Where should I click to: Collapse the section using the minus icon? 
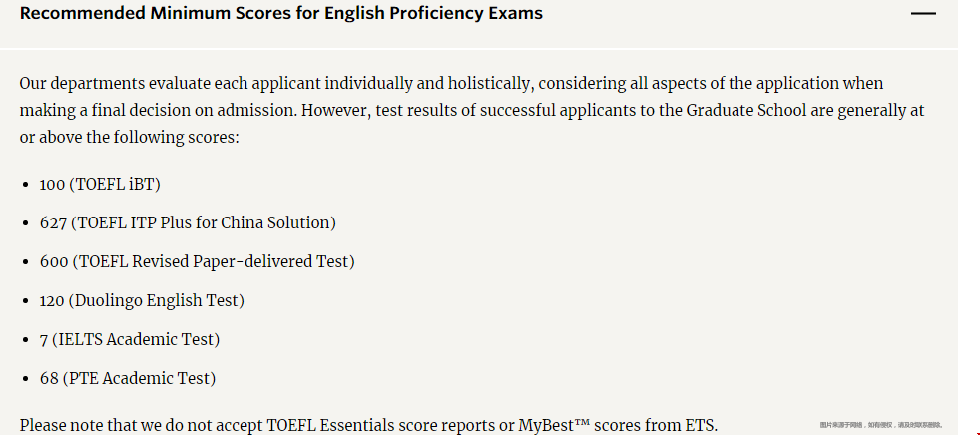[923, 13]
